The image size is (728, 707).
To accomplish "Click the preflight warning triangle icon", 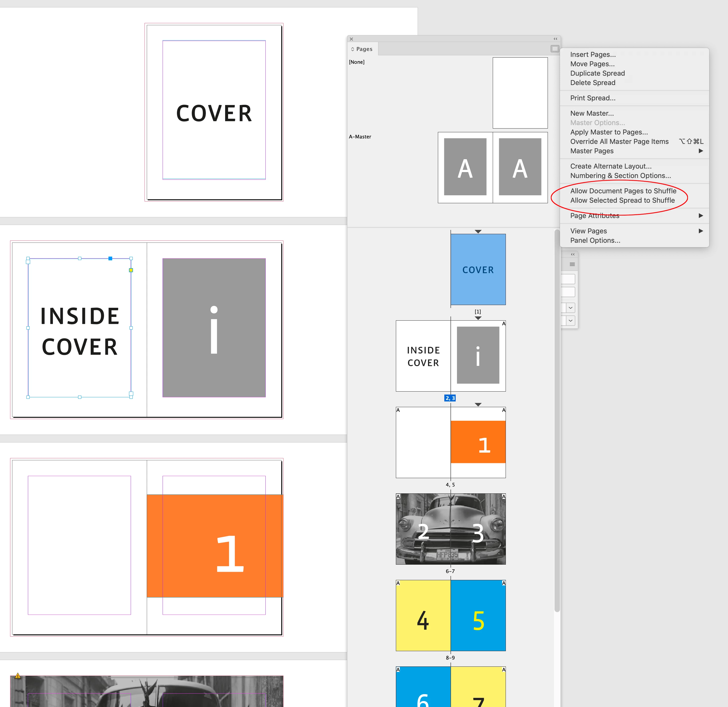I will [18, 676].
